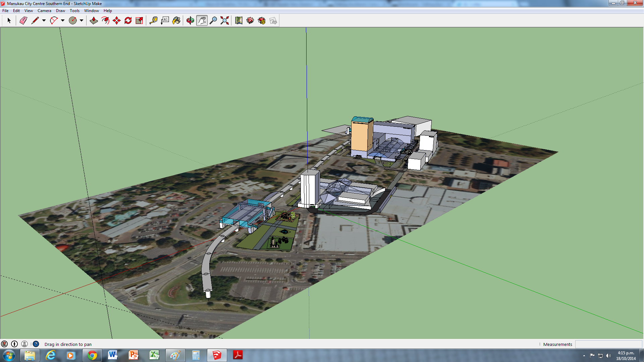Activate the Move tool

(x=117, y=21)
